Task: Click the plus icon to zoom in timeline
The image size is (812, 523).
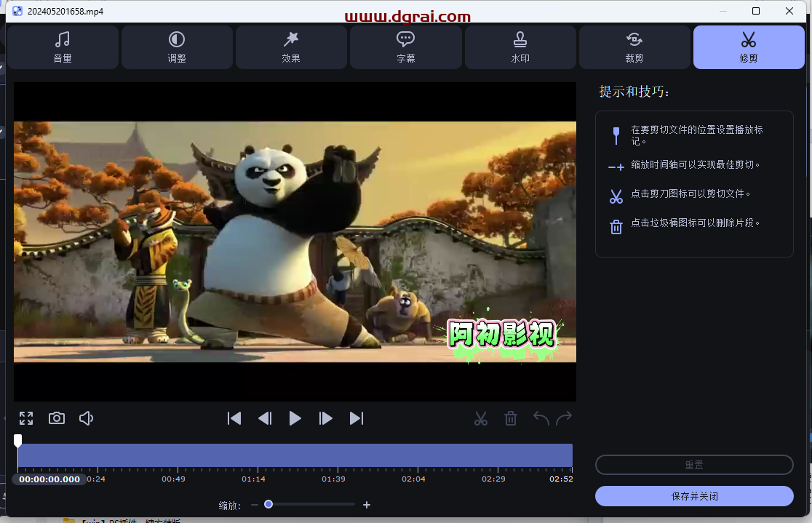Action: point(367,505)
